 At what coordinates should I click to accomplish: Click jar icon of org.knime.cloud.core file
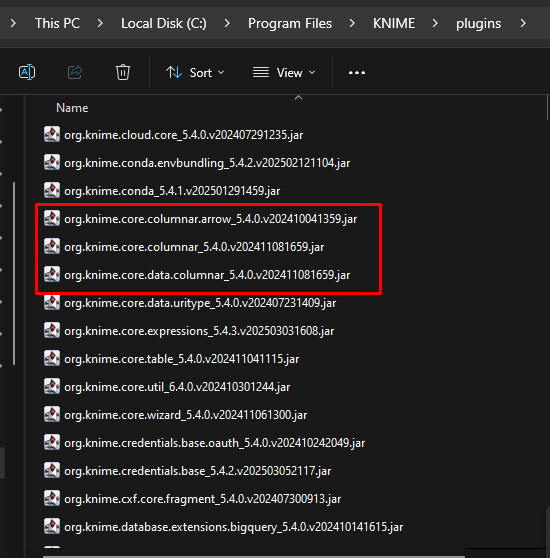tap(52, 134)
